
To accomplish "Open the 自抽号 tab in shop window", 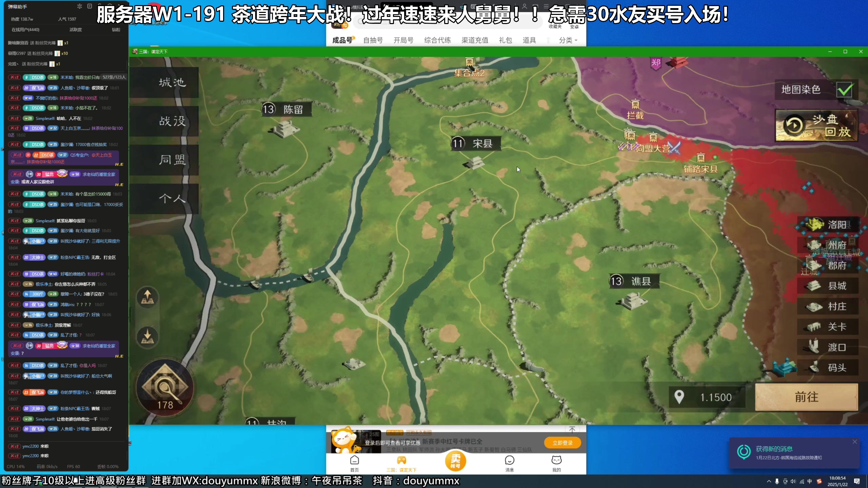I will tap(373, 40).
